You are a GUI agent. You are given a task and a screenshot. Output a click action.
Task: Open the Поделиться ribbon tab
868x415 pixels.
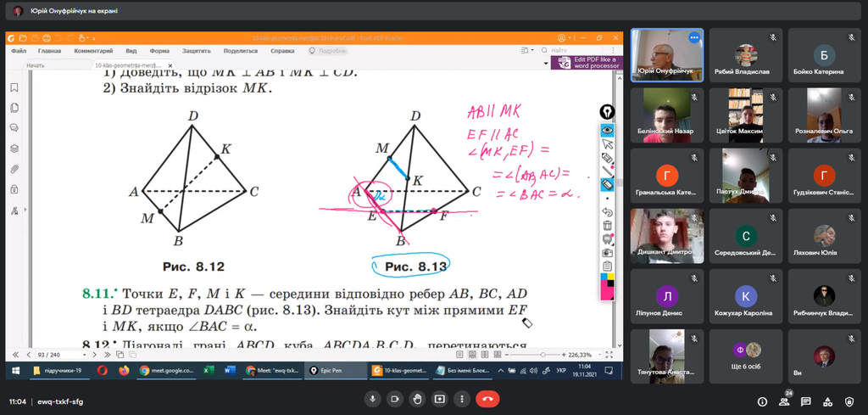[241, 51]
